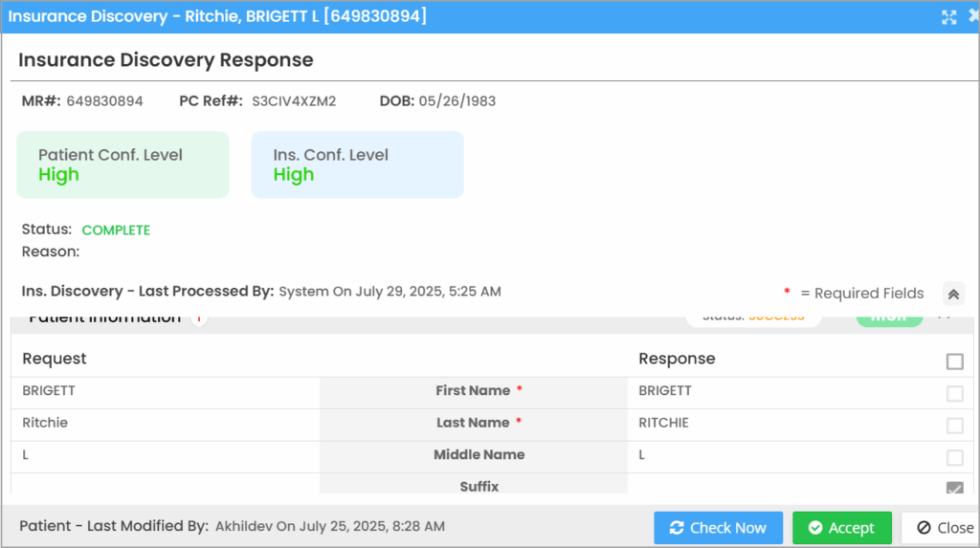Click the Patient Conf. Level card

point(123,164)
